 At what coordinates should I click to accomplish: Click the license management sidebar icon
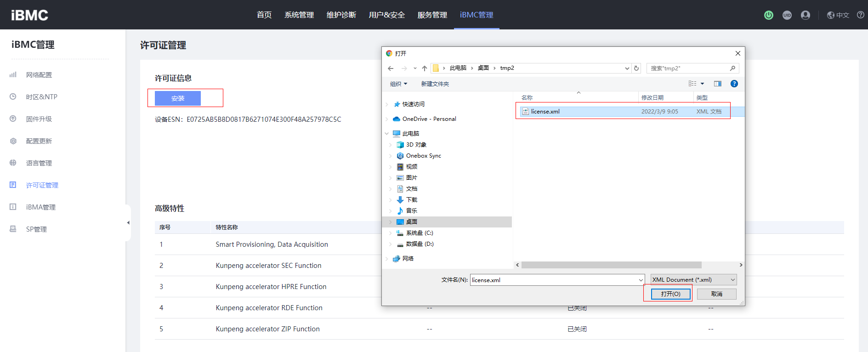pyautogui.click(x=13, y=185)
